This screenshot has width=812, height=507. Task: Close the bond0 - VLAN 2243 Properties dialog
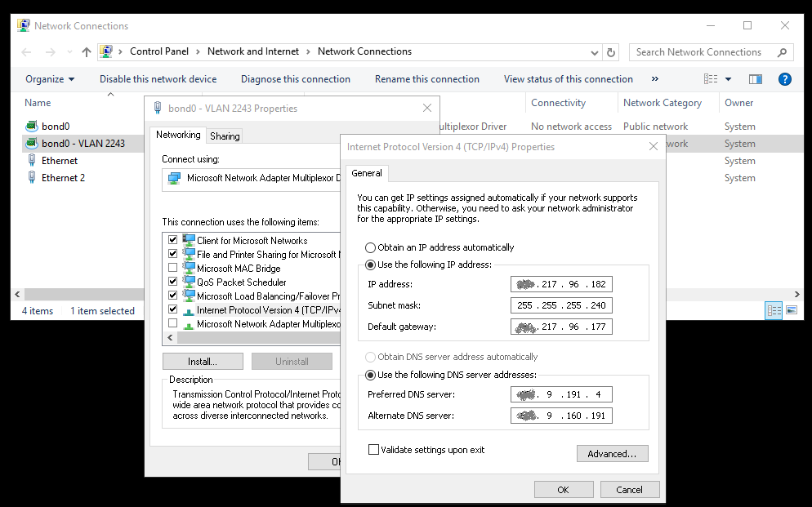(x=427, y=108)
